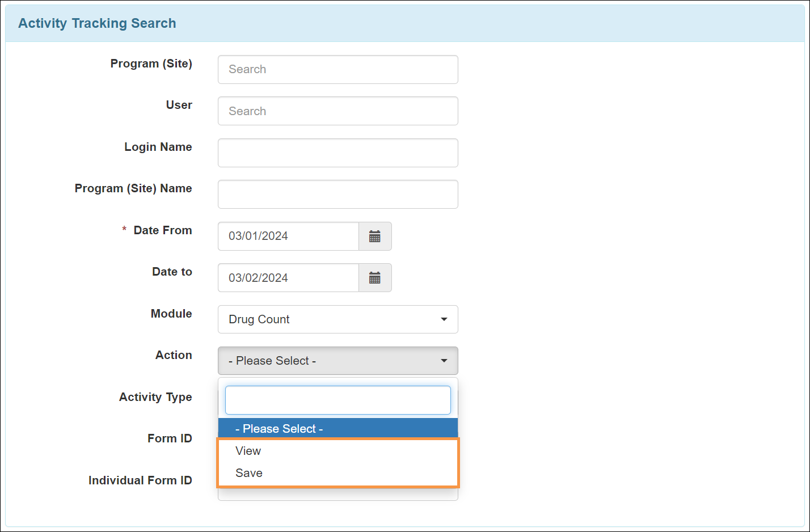This screenshot has height=532, width=810.
Task: Click the Activity Type label
Action: (x=155, y=397)
